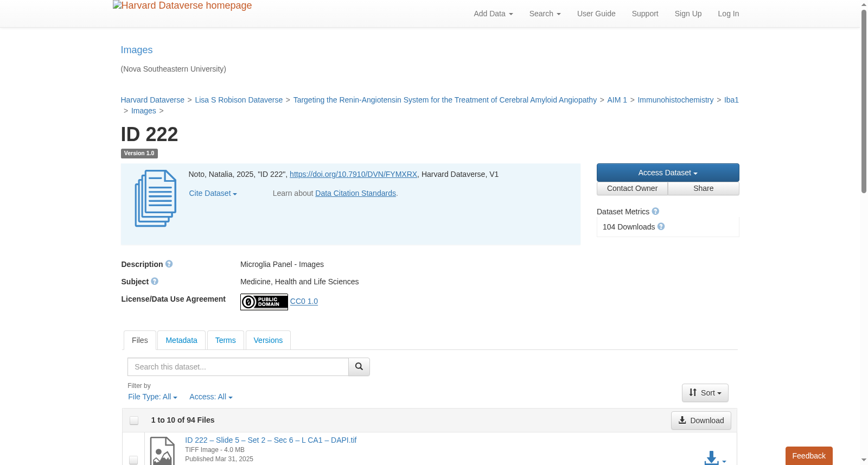Image resolution: width=868 pixels, height=465 pixels.
Task: Open the Add Data dropdown
Action: (494, 14)
